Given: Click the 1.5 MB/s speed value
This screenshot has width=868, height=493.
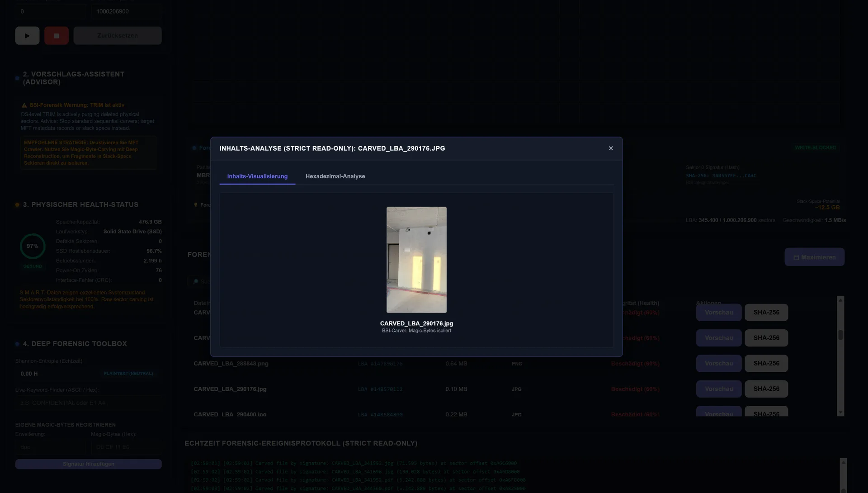Looking at the screenshot, I should click(x=835, y=220).
